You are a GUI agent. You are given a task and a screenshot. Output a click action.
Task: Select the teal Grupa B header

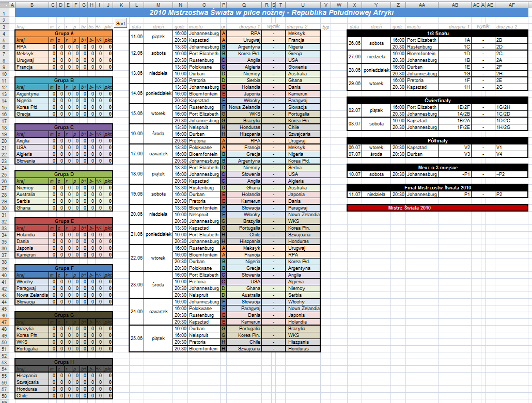point(64,80)
